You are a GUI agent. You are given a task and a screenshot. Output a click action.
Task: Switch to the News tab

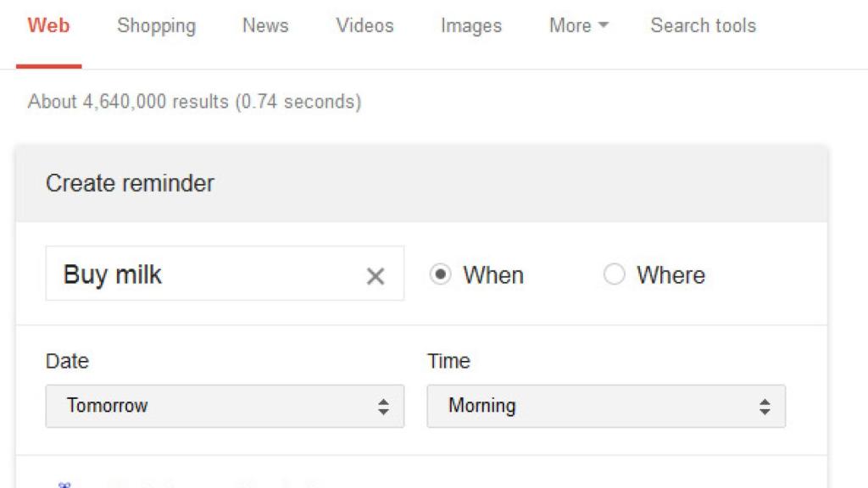click(x=264, y=25)
